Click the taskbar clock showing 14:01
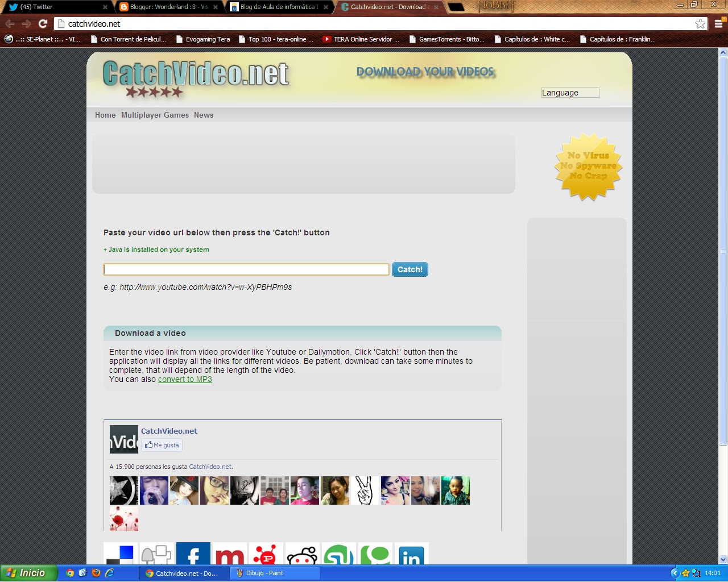 [x=713, y=573]
